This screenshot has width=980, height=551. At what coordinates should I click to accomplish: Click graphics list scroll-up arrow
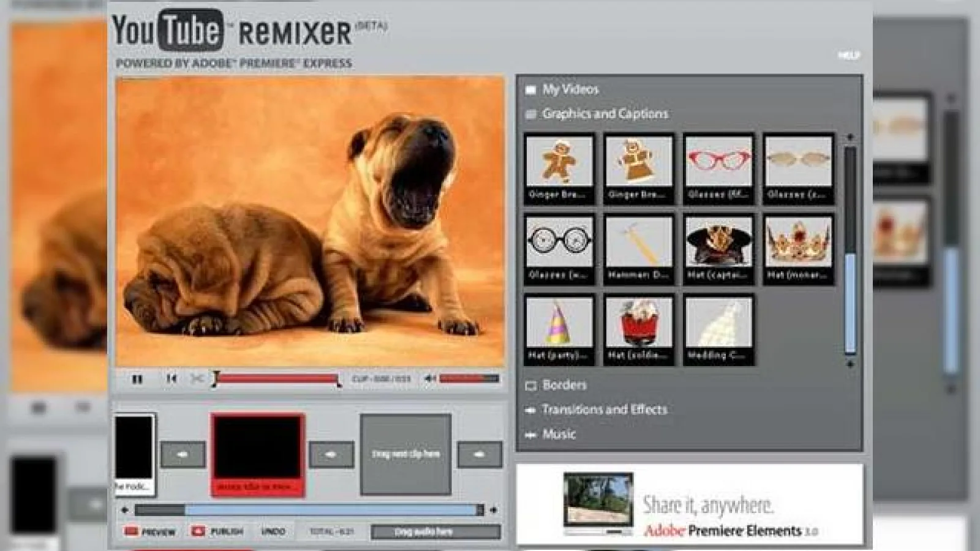click(850, 137)
